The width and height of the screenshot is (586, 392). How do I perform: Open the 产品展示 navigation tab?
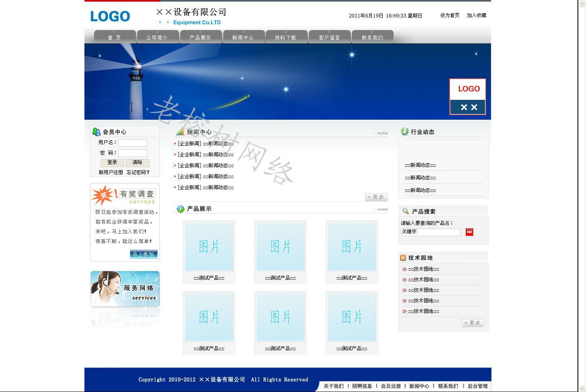pos(200,37)
